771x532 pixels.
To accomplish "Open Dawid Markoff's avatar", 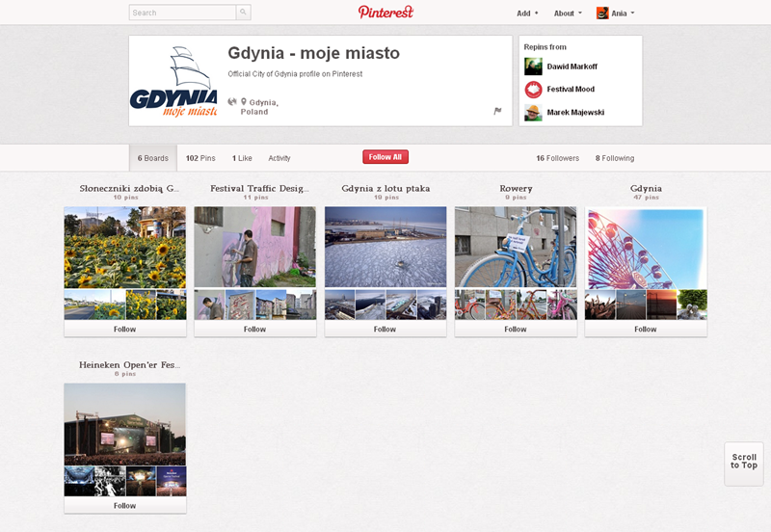I will click(x=533, y=66).
